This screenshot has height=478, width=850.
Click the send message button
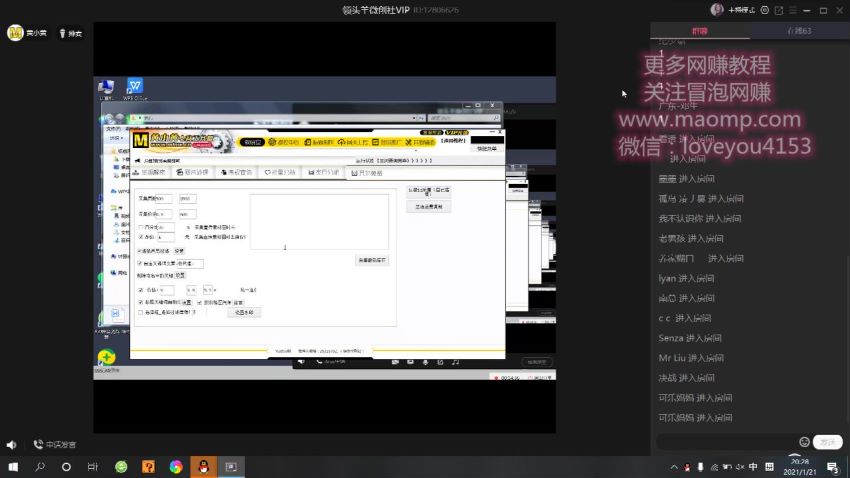[x=828, y=442]
